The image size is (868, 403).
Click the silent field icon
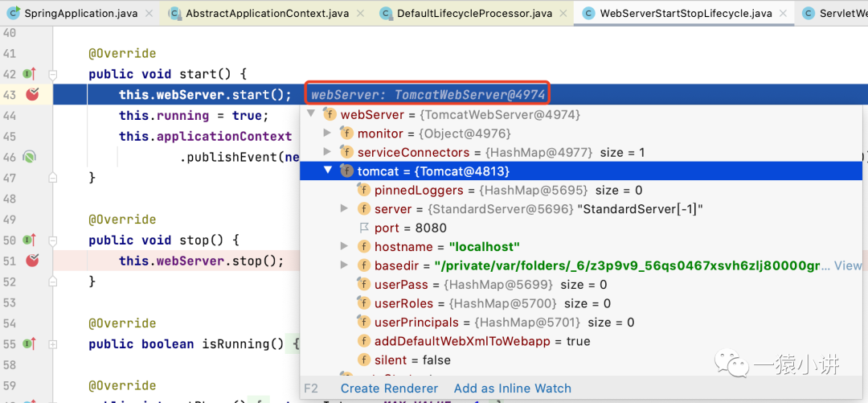pyautogui.click(x=364, y=360)
